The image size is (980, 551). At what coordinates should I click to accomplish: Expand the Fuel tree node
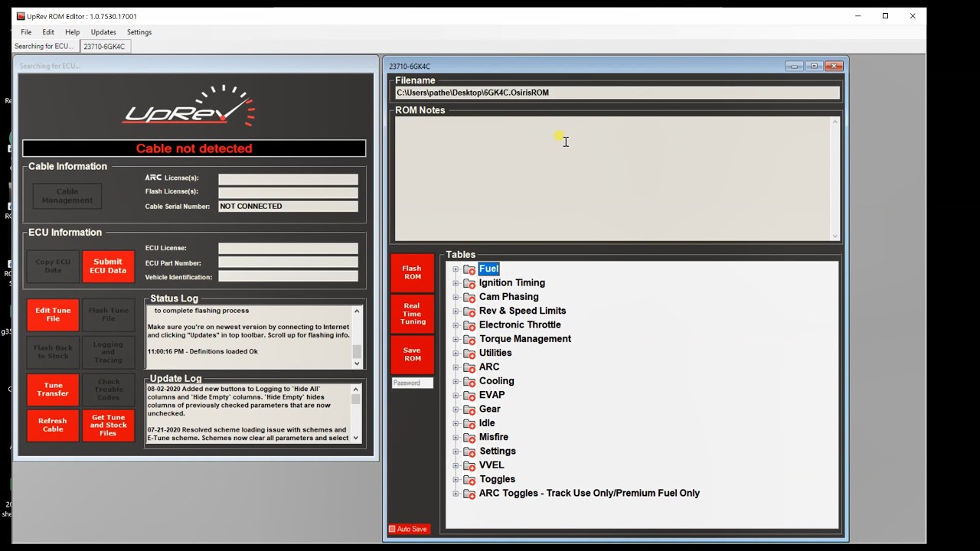point(456,269)
